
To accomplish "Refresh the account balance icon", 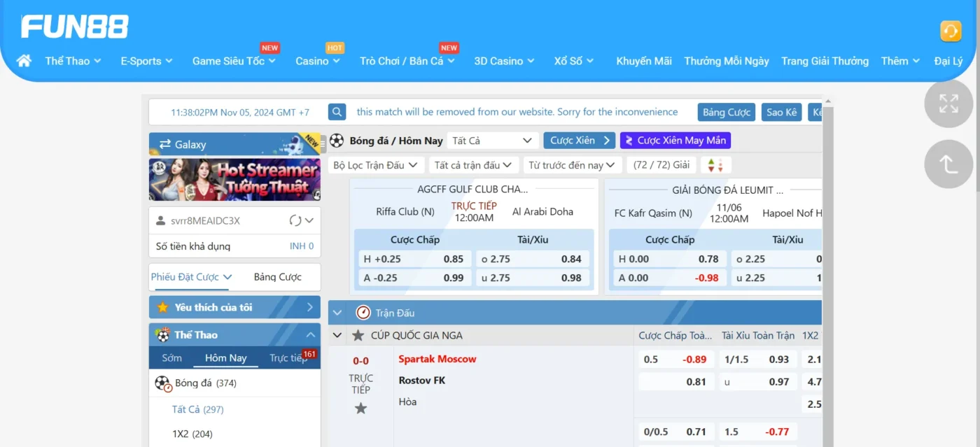I will [x=295, y=221].
